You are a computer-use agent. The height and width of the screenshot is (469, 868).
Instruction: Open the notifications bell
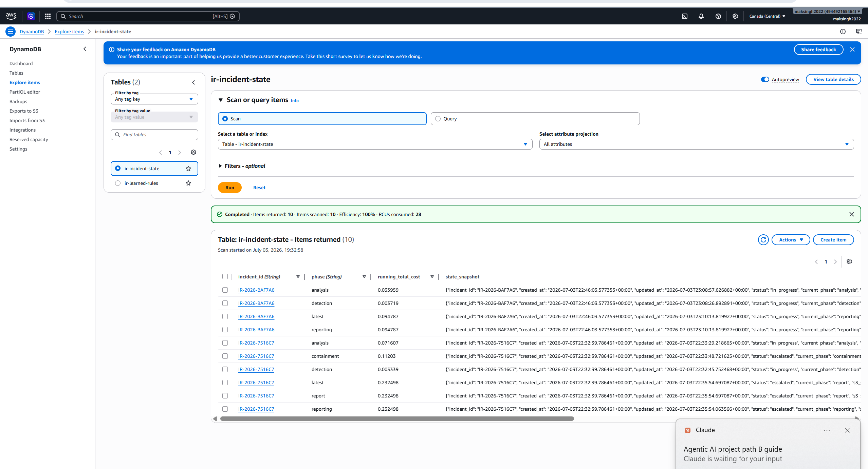coord(701,16)
